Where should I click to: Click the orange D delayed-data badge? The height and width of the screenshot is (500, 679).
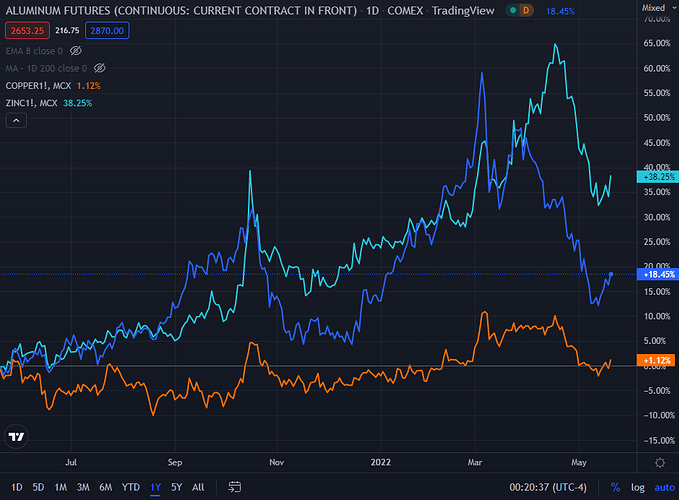click(526, 10)
